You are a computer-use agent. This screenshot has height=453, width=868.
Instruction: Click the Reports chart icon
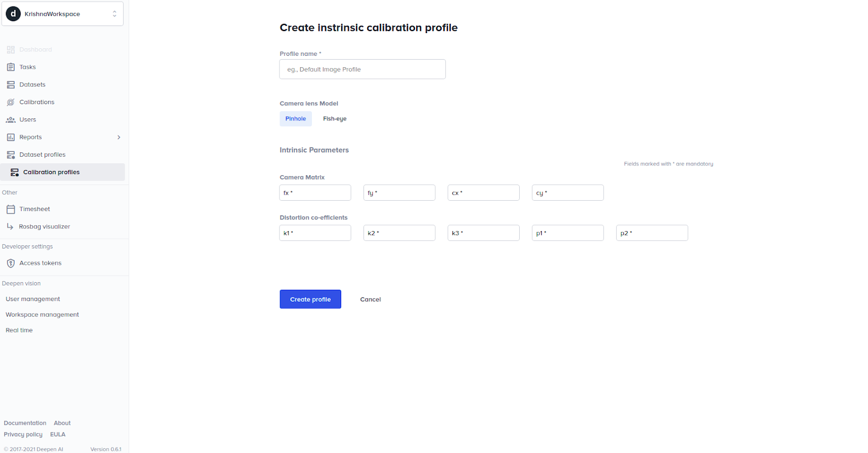11,137
